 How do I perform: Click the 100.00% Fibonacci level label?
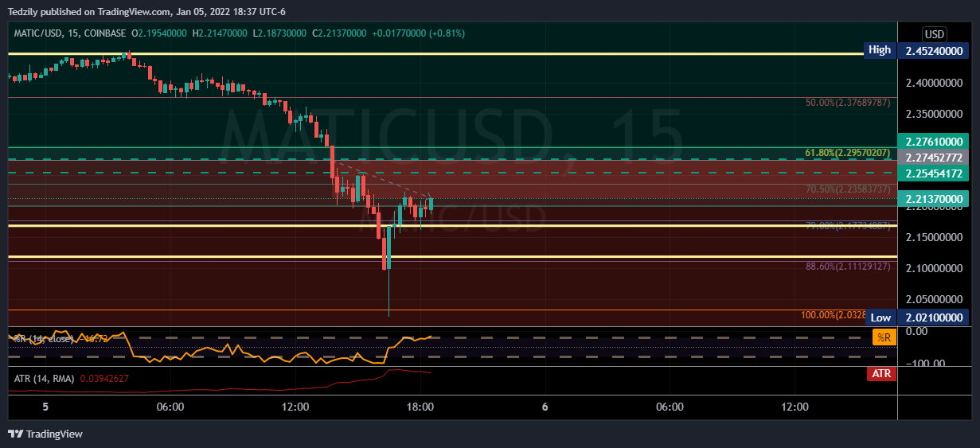coord(833,316)
